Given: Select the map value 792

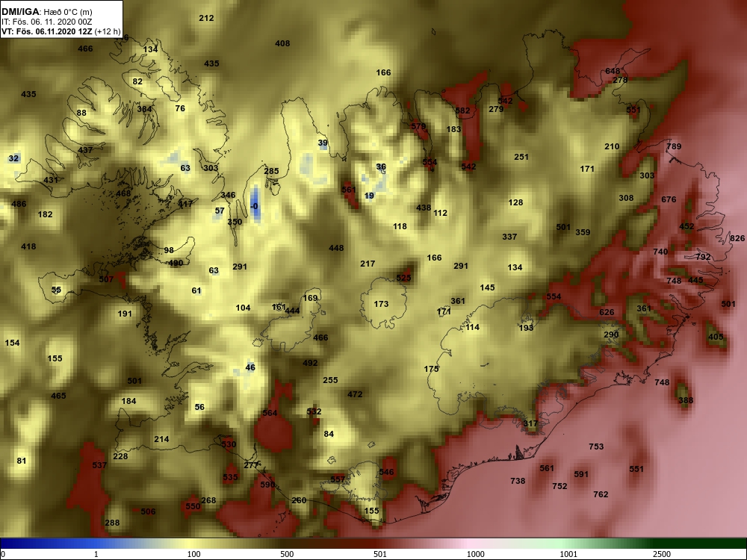Looking at the screenshot, I should click(x=703, y=257).
